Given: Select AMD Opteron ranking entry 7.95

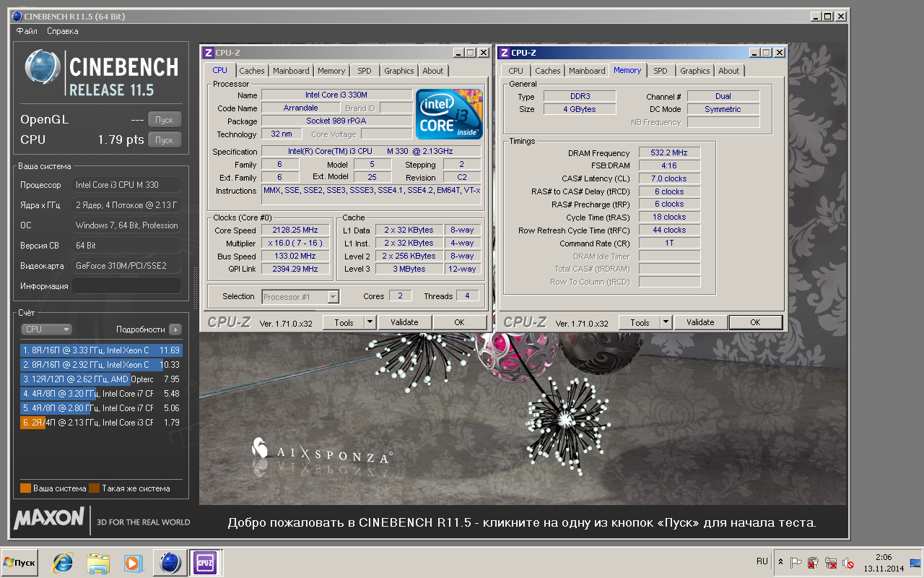Looking at the screenshot, I should (101, 379).
